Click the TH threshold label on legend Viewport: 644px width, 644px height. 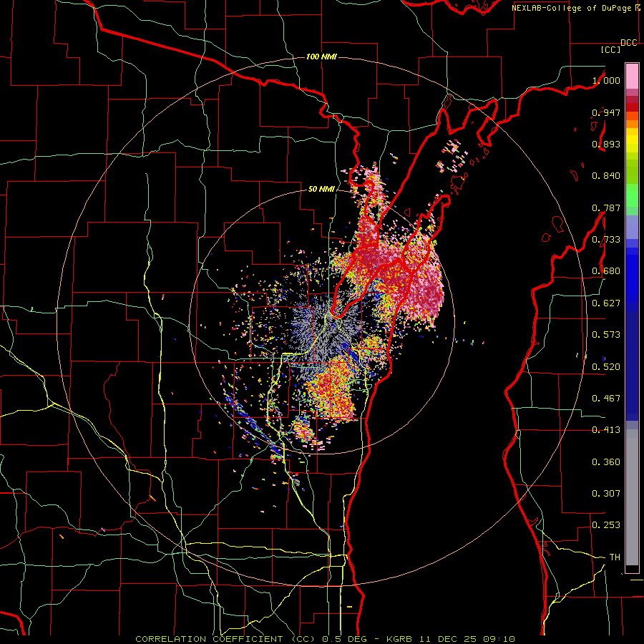[x=615, y=557]
